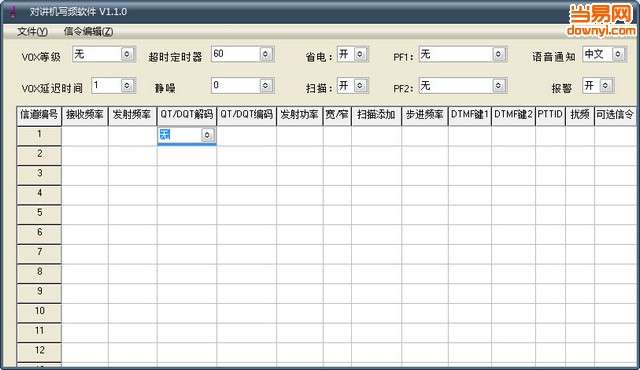The image size is (640, 370).
Task: Open the 信令编辑 menu
Action: tap(89, 31)
